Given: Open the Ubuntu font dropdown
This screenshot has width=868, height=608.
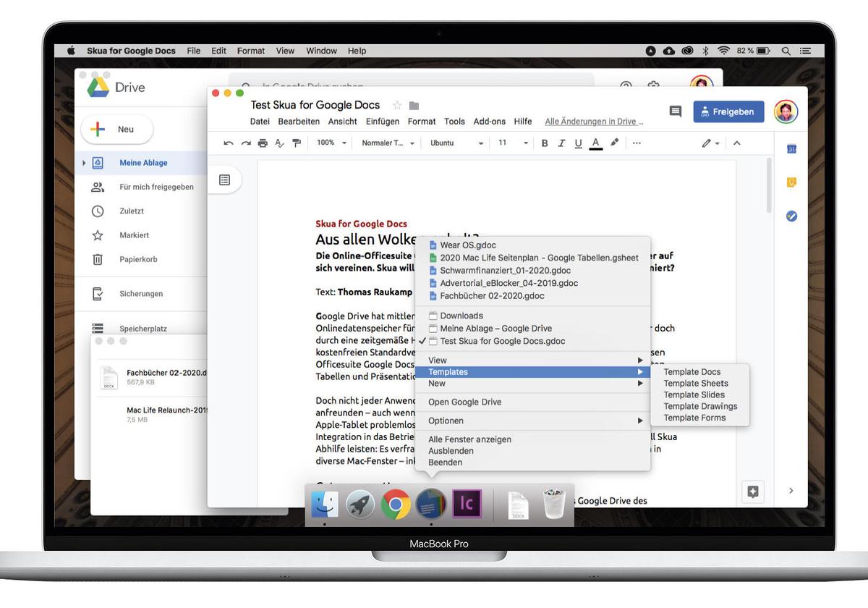Looking at the screenshot, I should coord(456,143).
